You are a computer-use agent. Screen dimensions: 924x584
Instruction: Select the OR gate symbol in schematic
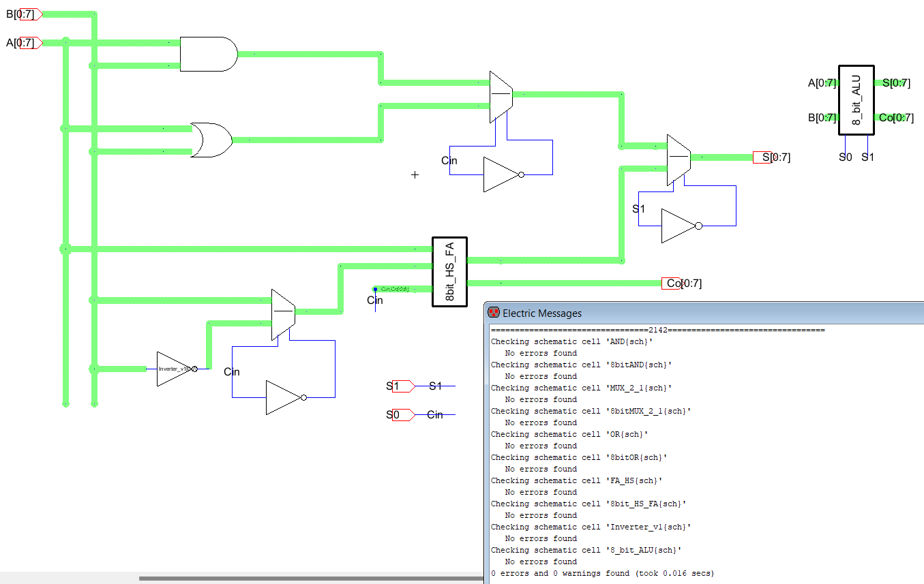[211, 140]
